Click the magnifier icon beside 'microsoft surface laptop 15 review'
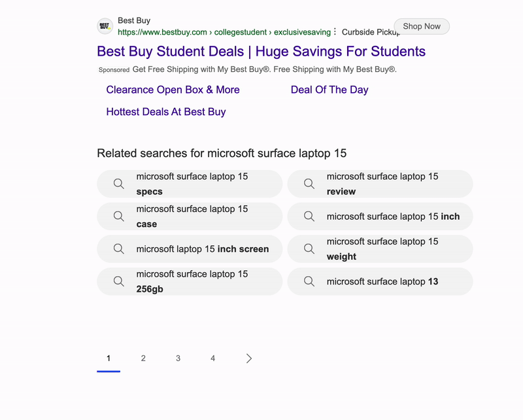The height and width of the screenshot is (420, 523). [309, 184]
